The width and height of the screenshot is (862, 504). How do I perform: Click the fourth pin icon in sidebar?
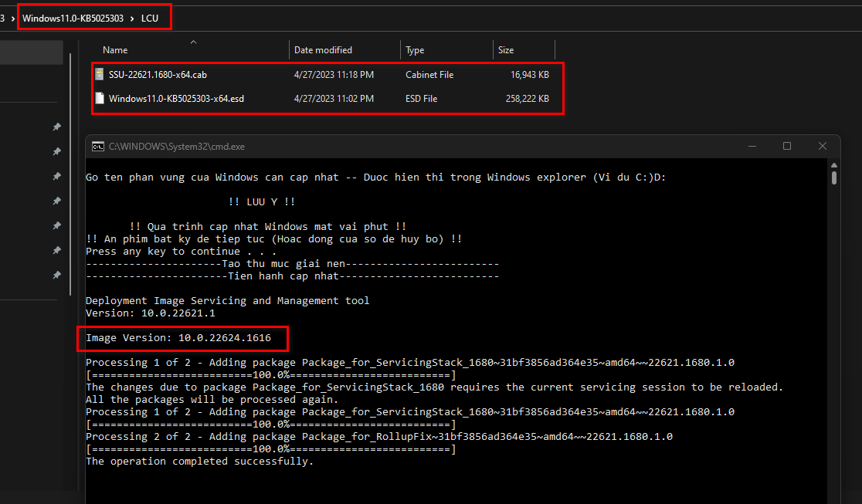[x=56, y=201]
